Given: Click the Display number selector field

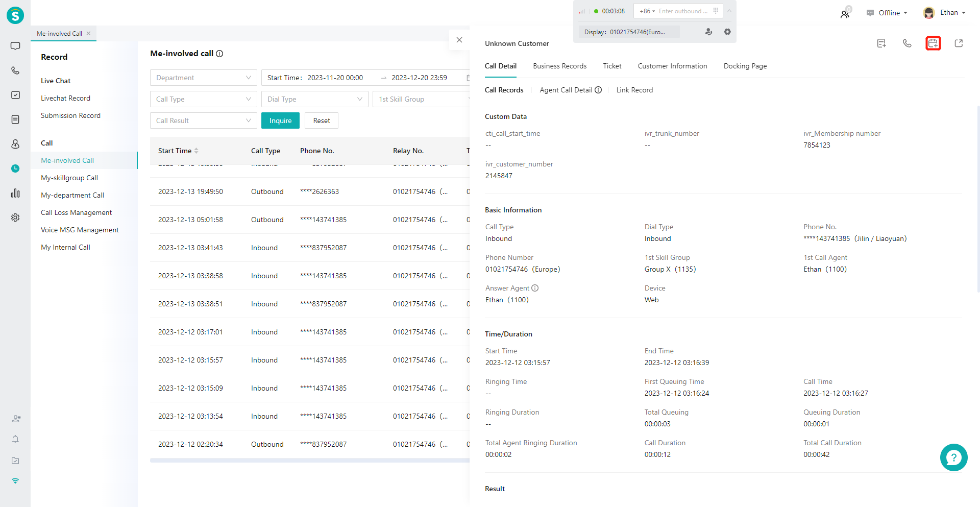Looking at the screenshot, I should pyautogui.click(x=629, y=32).
